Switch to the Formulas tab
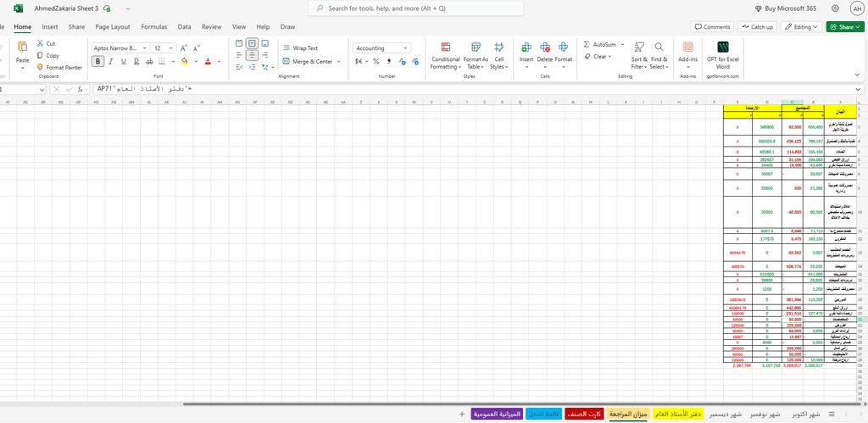Screen dimensions: 868x423 pos(154,26)
